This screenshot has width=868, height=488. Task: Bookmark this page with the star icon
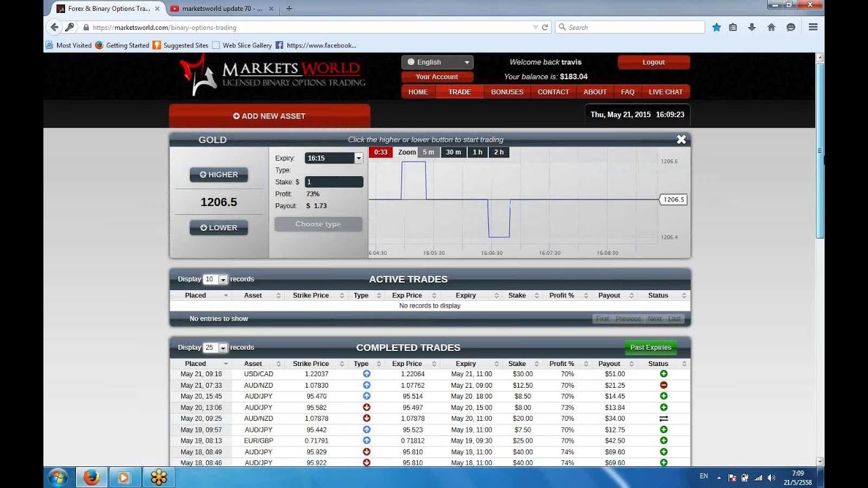pos(716,27)
